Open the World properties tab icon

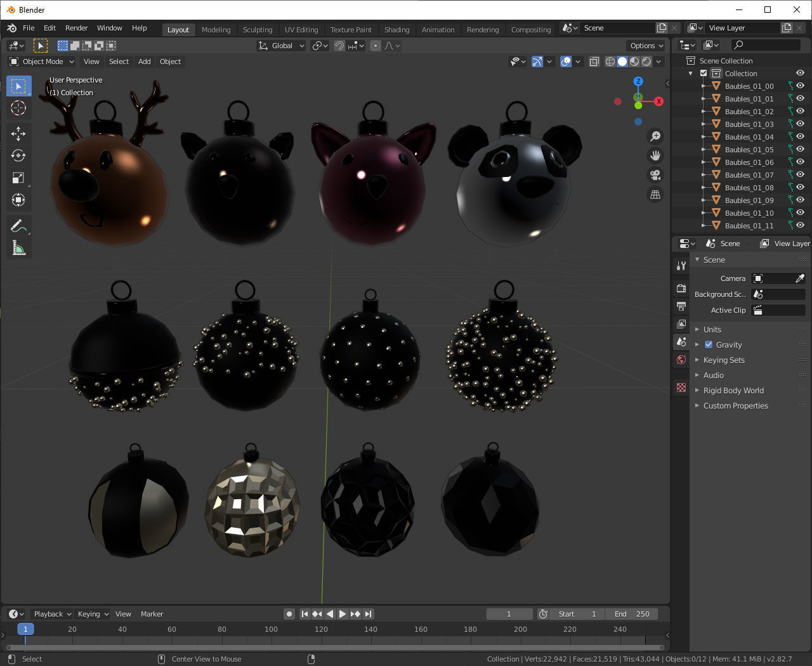click(x=681, y=359)
